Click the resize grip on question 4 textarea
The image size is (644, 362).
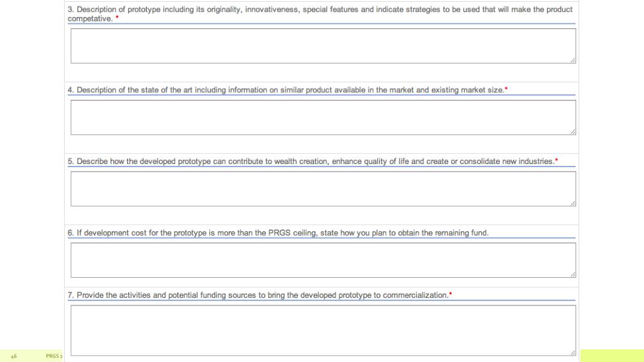click(572, 132)
